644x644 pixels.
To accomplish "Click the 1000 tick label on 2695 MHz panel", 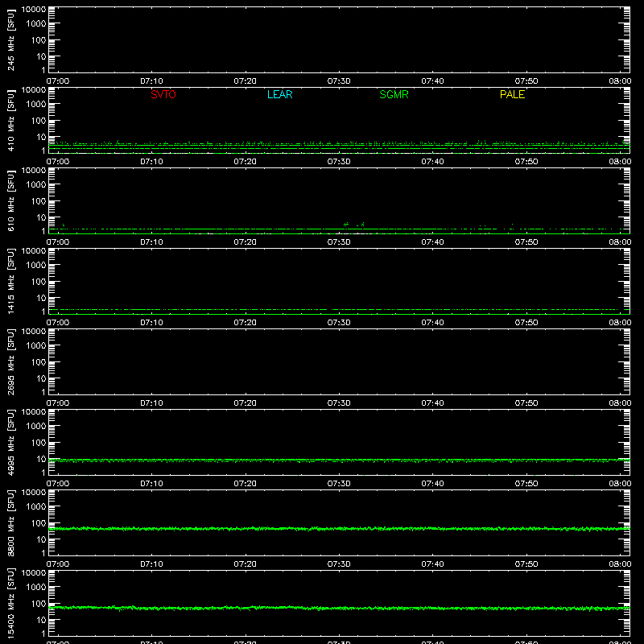I will 36,346.
